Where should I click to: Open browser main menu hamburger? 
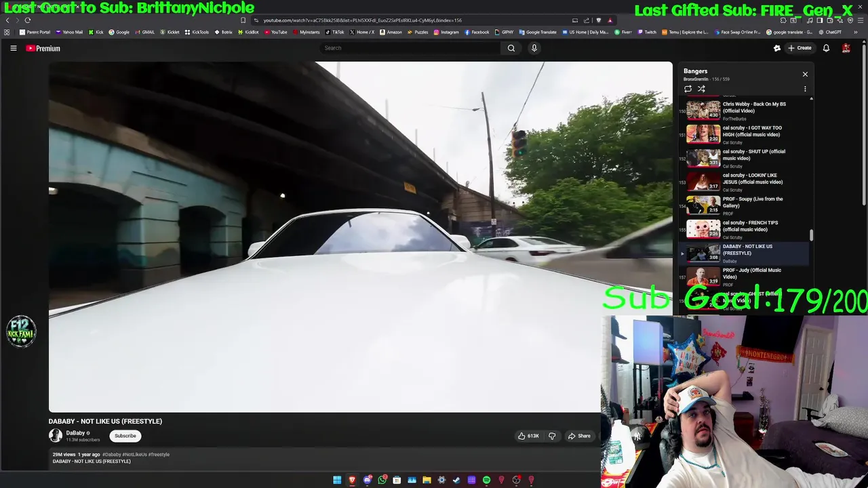[x=860, y=20]
